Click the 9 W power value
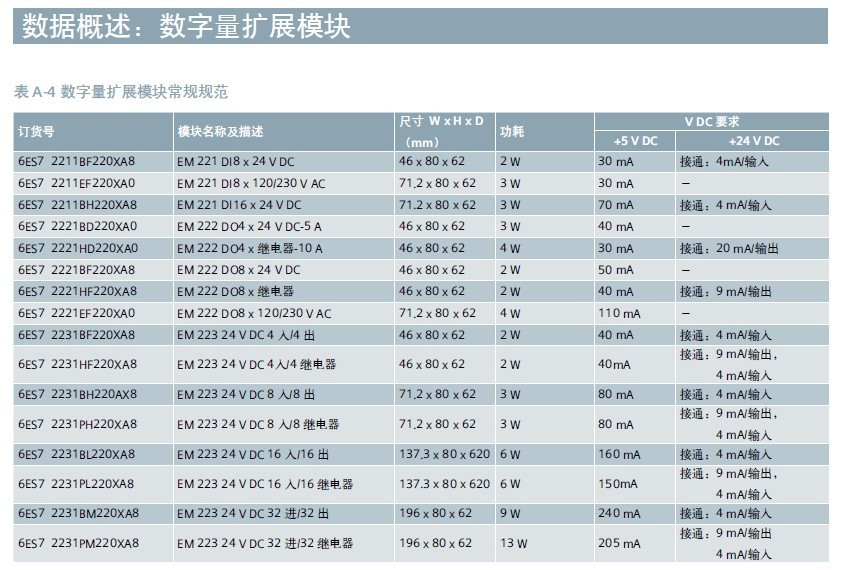This screenshot has height=570, width=842. pos(510,514)
